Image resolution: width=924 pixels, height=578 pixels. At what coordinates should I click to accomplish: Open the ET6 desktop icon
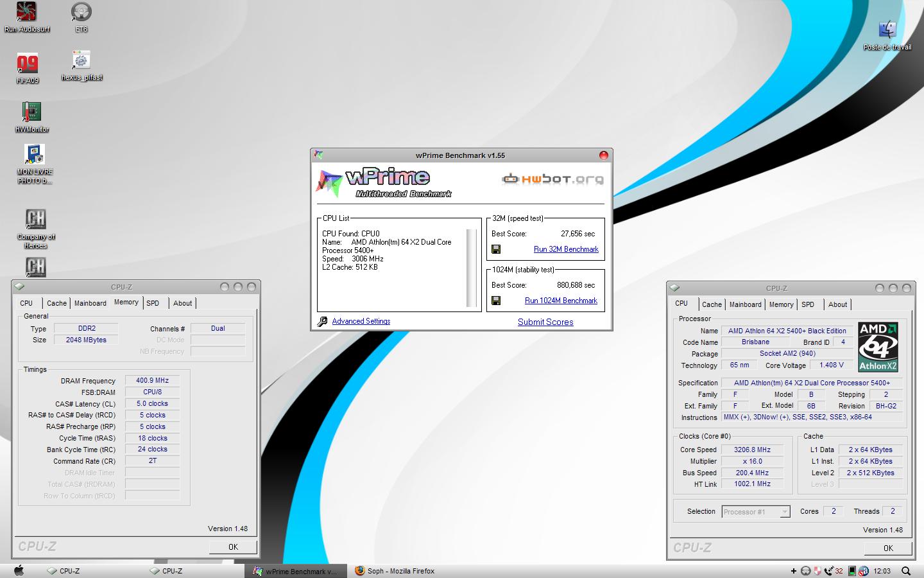click(x=81, y=17)
